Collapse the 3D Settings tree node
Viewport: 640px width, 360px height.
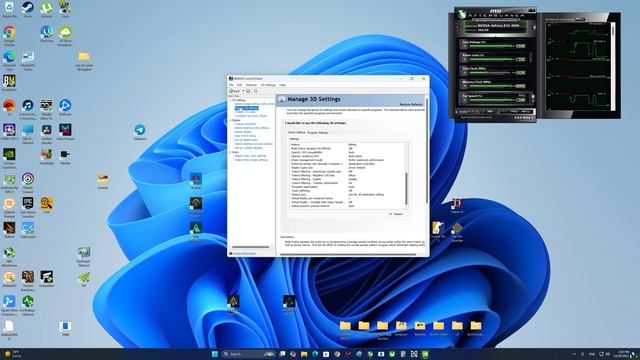pos(230,100)
